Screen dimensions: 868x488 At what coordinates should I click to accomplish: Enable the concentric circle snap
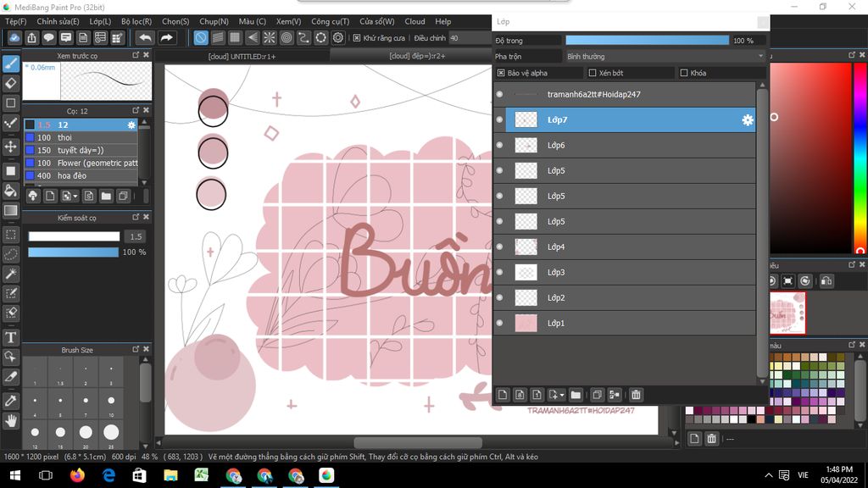(x=287, y=37)
